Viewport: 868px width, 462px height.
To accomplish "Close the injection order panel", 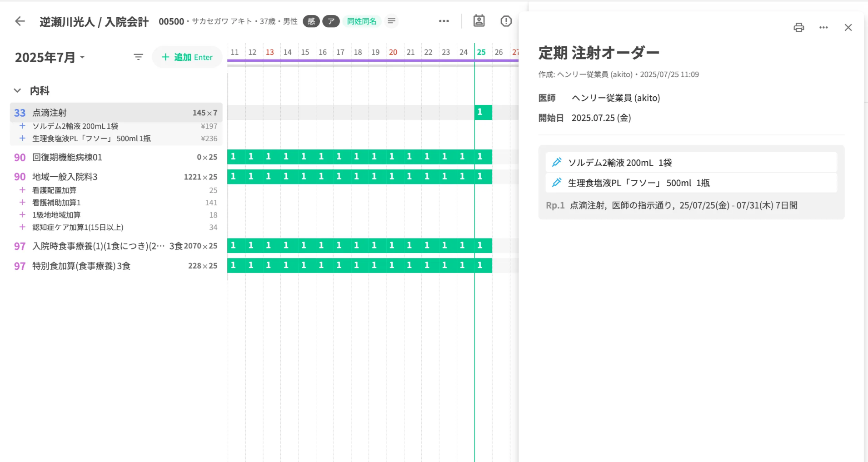I will coord(848,28).
